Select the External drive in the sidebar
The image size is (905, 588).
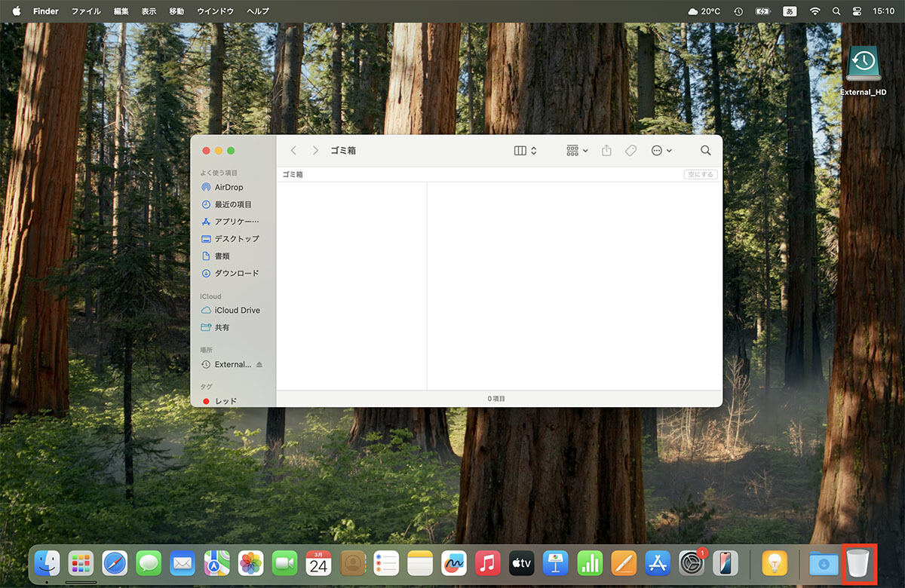click(x=226, y=365)
